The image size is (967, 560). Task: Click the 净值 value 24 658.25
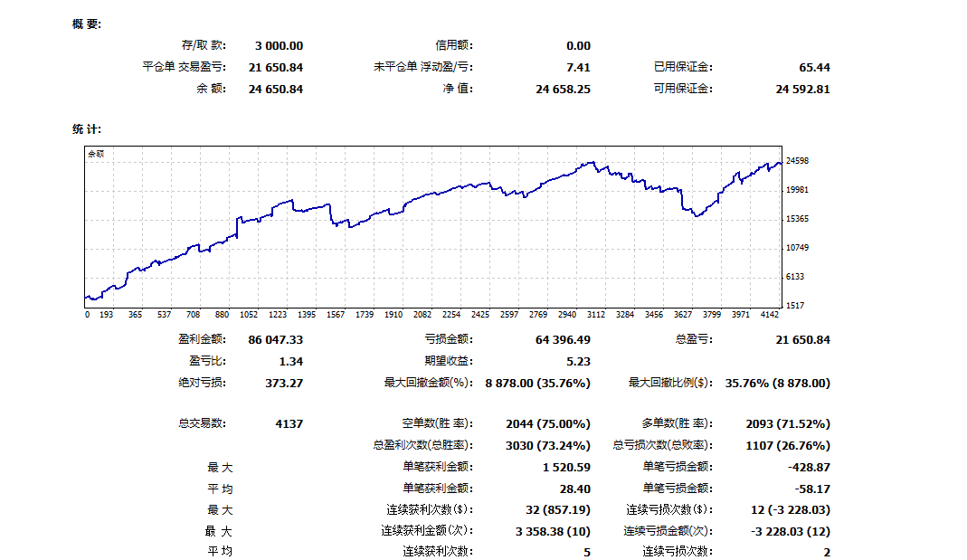(563, 89)
